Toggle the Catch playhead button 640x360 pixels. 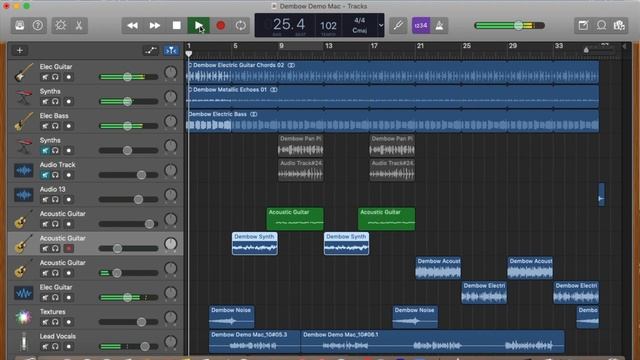coord(171,51)
